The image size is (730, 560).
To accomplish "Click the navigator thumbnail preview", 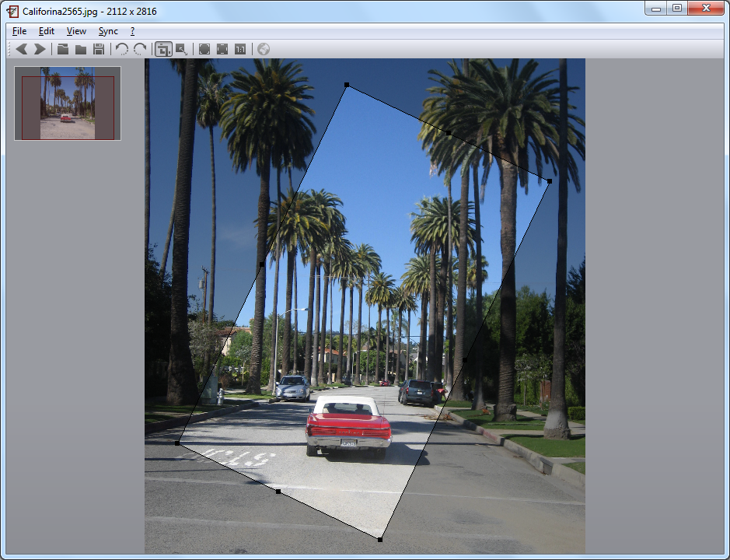I will coord(68,103).
